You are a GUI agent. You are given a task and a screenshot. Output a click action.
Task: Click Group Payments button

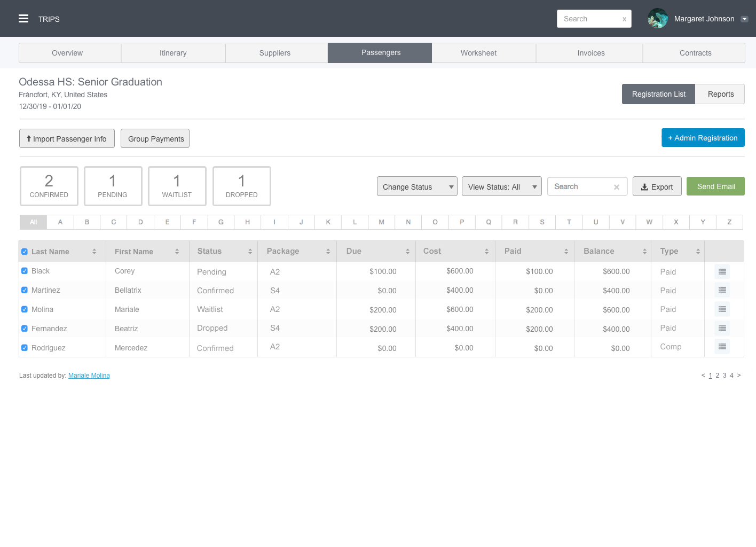(155, 138)
